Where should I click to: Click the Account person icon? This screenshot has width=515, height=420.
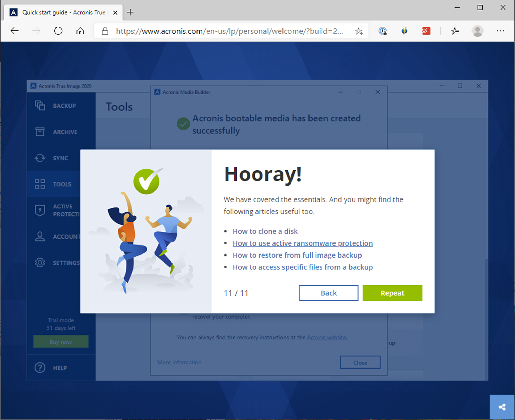click(x=40, y=237)
